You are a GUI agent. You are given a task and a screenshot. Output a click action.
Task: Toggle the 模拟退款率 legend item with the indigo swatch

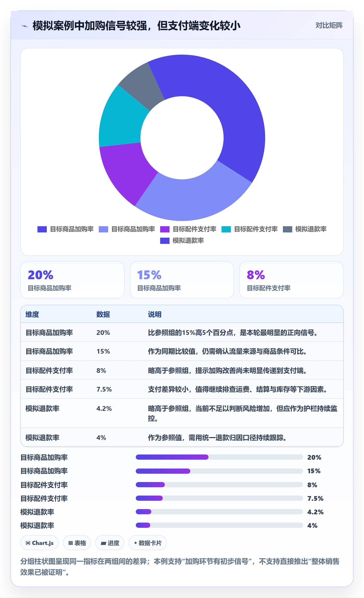[x=182, y=240]
